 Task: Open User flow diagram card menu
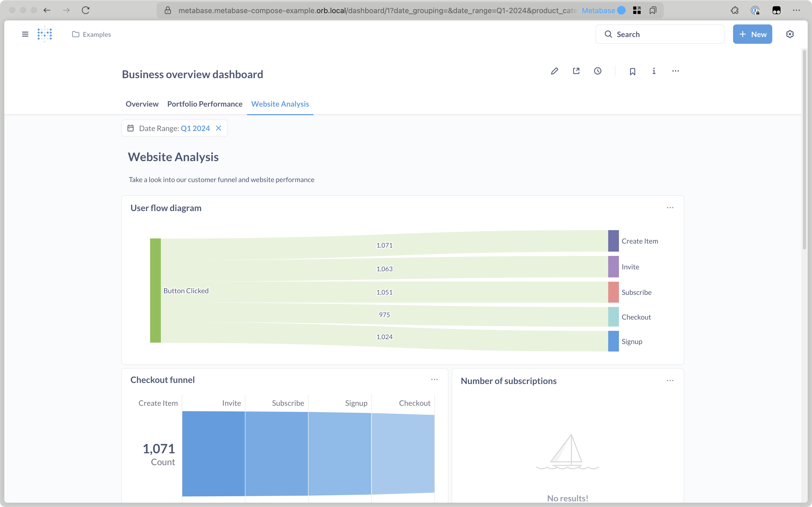(670, 208)
